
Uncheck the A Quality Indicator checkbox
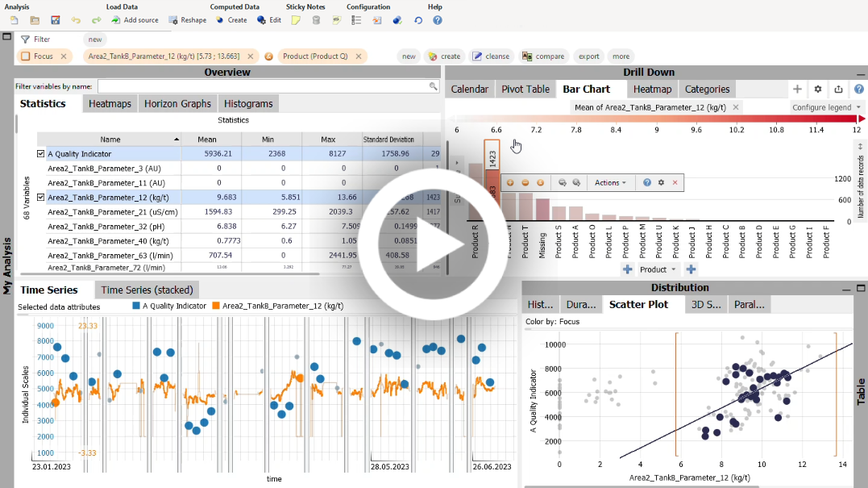pos(40,153)
